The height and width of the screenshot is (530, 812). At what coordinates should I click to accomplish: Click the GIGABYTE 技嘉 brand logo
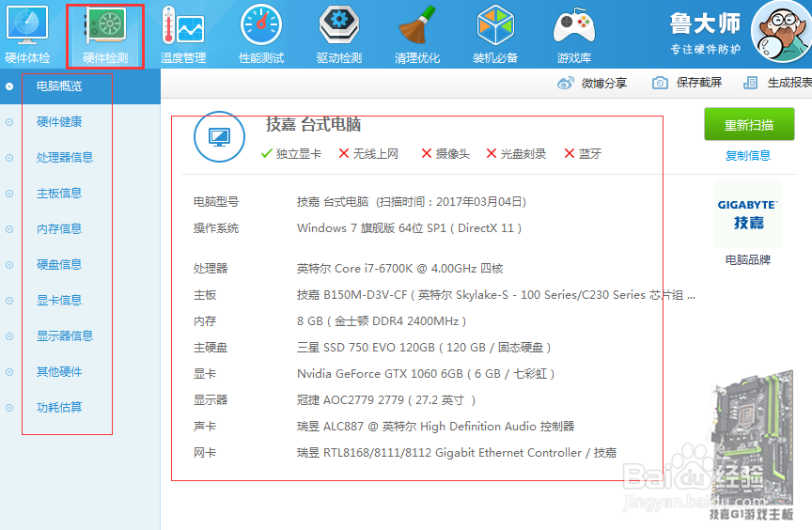click(748, 214)
